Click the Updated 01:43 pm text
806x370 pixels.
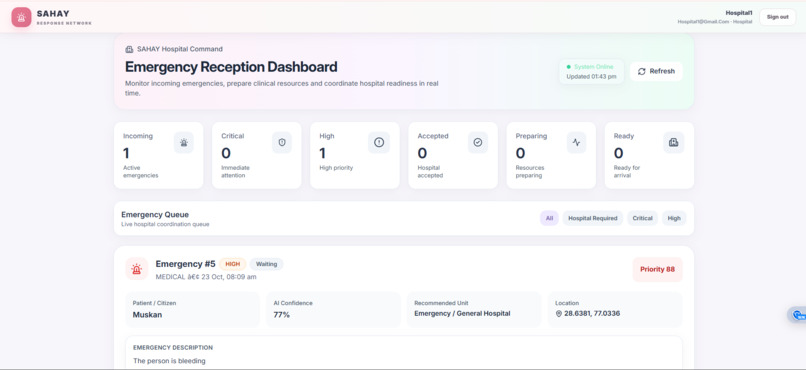point(591,77)
